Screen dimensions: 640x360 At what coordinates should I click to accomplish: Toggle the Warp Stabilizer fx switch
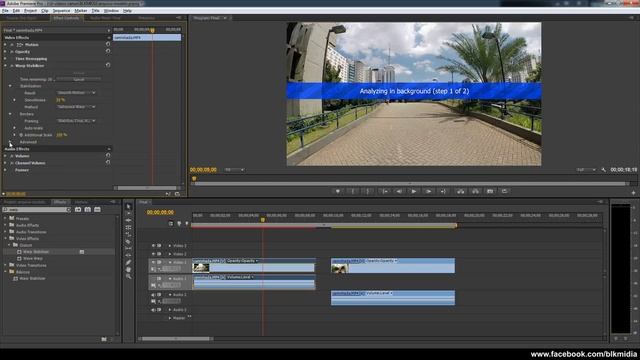(x=12, y=66)
